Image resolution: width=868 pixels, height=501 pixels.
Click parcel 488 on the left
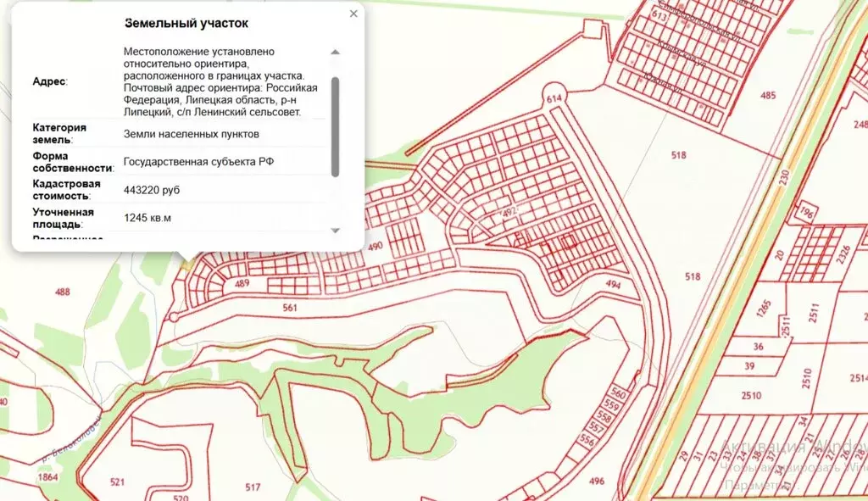pos(63,292)
